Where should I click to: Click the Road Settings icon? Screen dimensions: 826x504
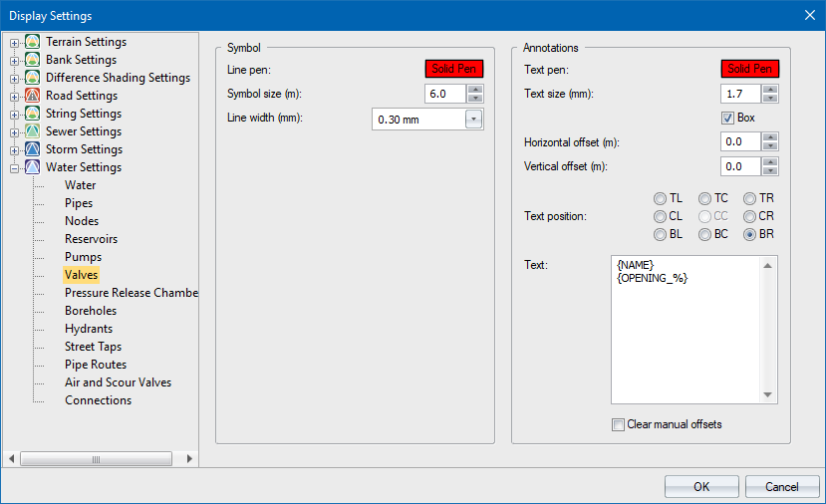33,96
